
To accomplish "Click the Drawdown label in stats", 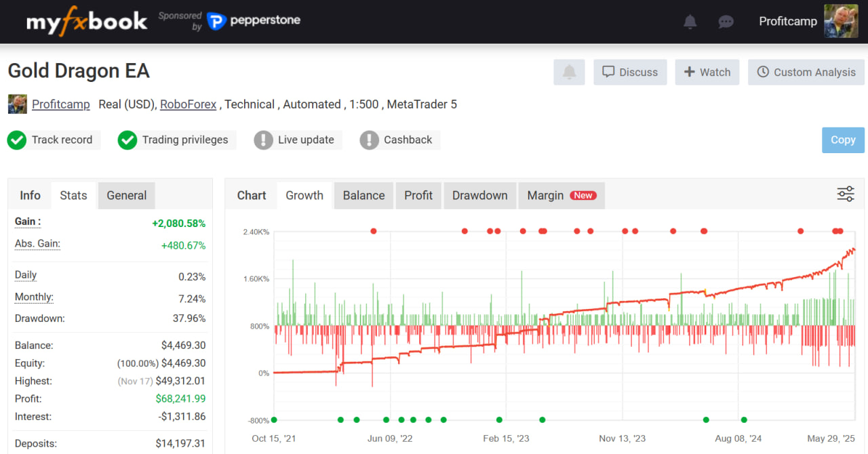I will (x=40, y=318).
